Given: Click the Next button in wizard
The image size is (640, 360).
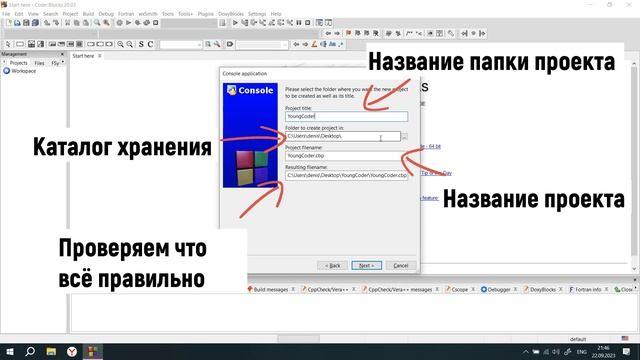Looking at the screenshot, I should point(367,265).
